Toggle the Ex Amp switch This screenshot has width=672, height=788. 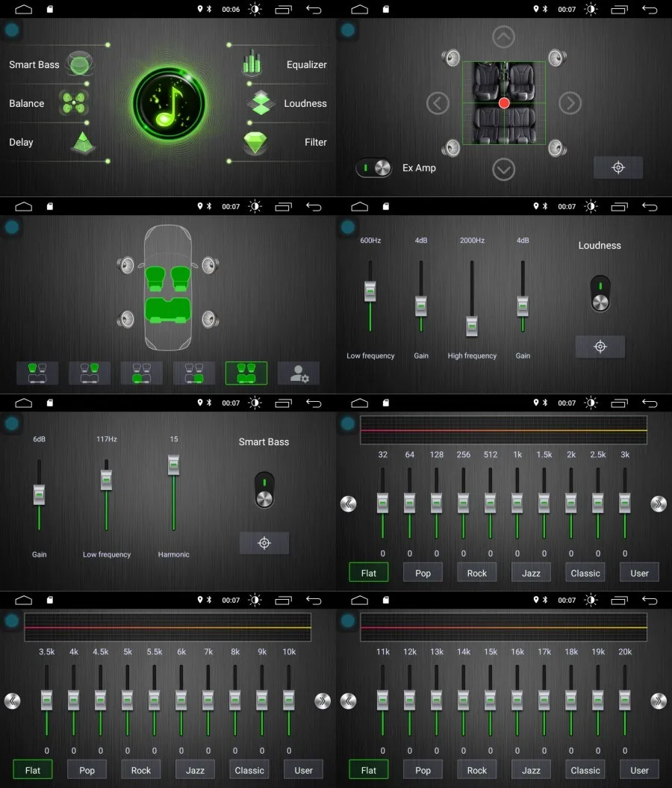pos(373,168)
